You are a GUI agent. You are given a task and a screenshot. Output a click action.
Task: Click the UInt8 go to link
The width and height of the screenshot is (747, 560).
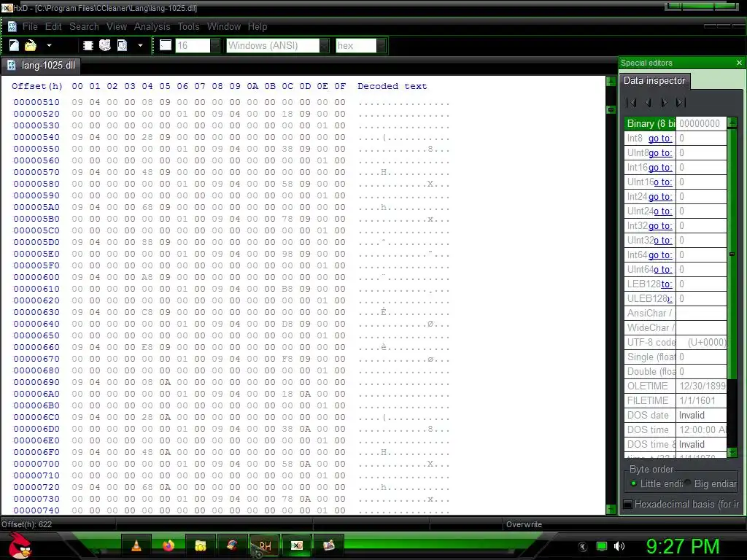pyautogui.click(x=660, y=153)
